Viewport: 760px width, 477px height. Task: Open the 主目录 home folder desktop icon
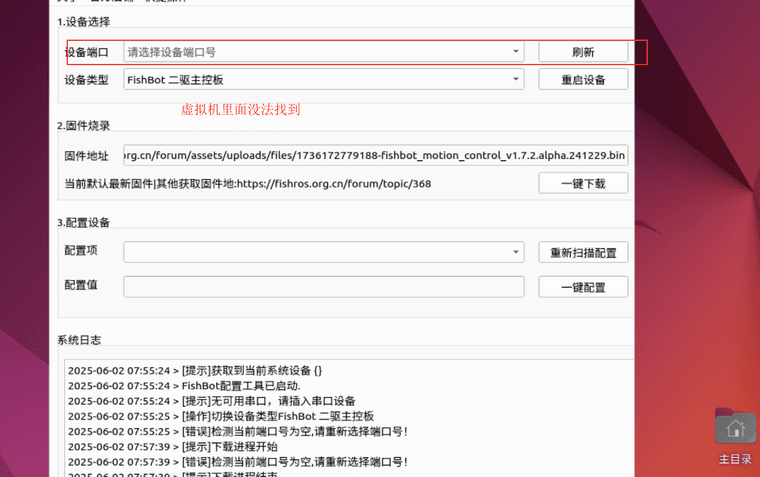pyautogui.click(x=735, y=436)
